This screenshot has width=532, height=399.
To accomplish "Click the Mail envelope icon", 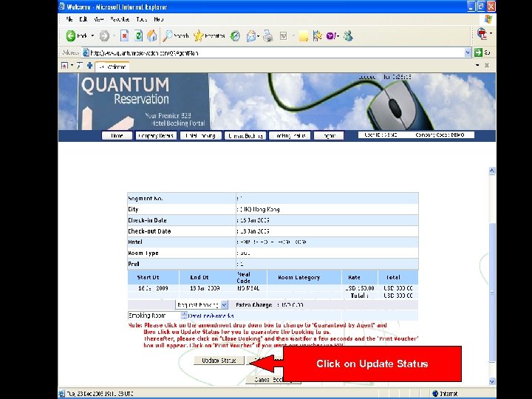I will (251, 35).
